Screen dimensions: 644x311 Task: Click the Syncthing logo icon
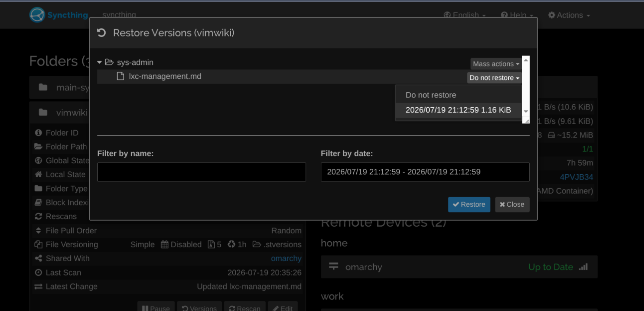pos(37,15)
